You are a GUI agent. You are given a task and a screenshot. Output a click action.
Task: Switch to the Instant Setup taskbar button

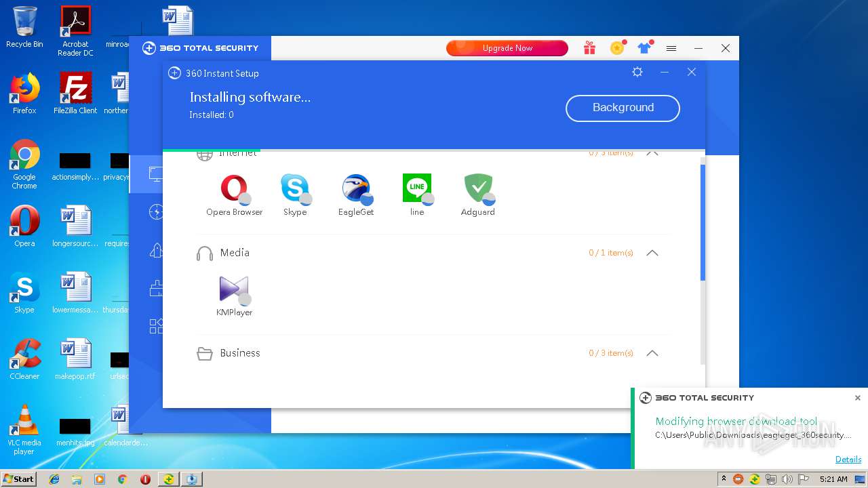tap(192, 479)
